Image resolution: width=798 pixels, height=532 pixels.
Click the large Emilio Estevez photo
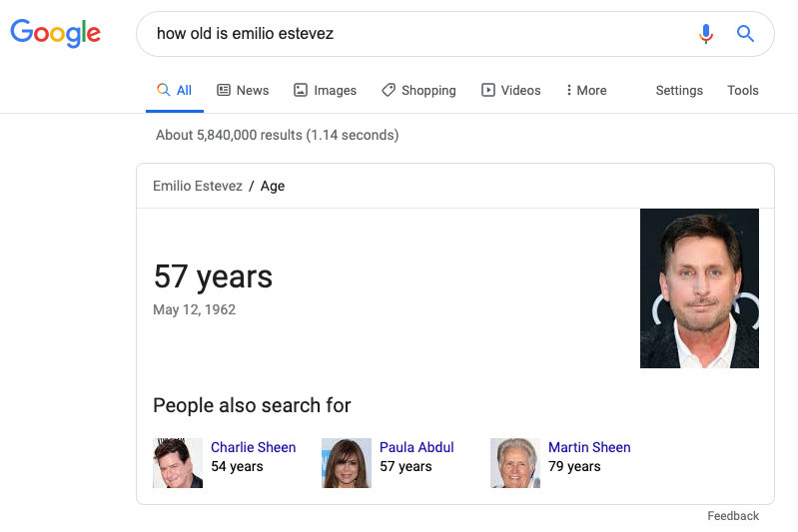(699, 288)
